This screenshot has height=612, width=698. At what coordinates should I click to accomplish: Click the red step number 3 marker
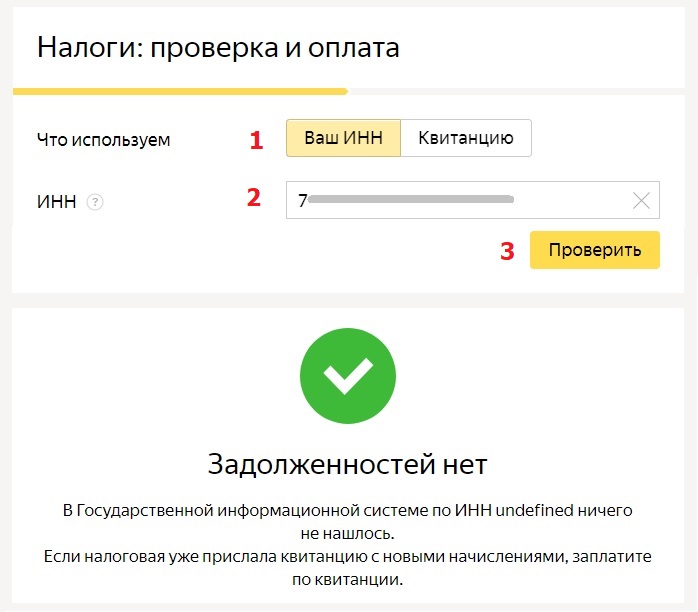(507, 251)
